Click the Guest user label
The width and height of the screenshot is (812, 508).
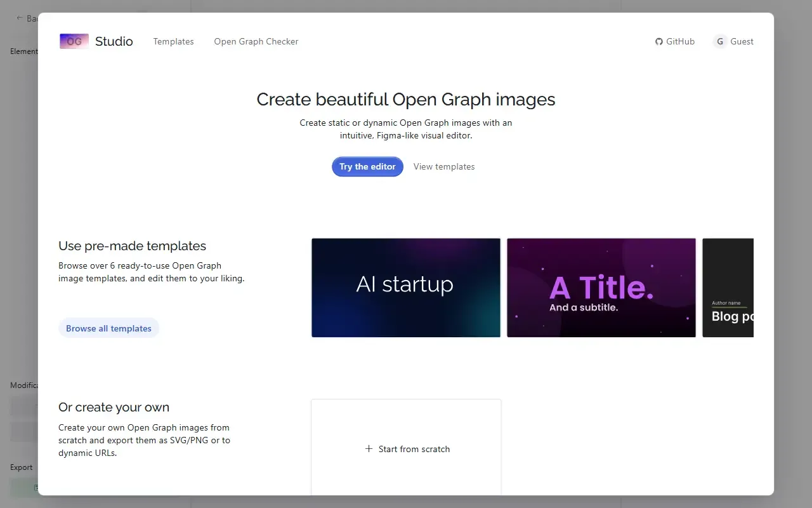point(742,41)
